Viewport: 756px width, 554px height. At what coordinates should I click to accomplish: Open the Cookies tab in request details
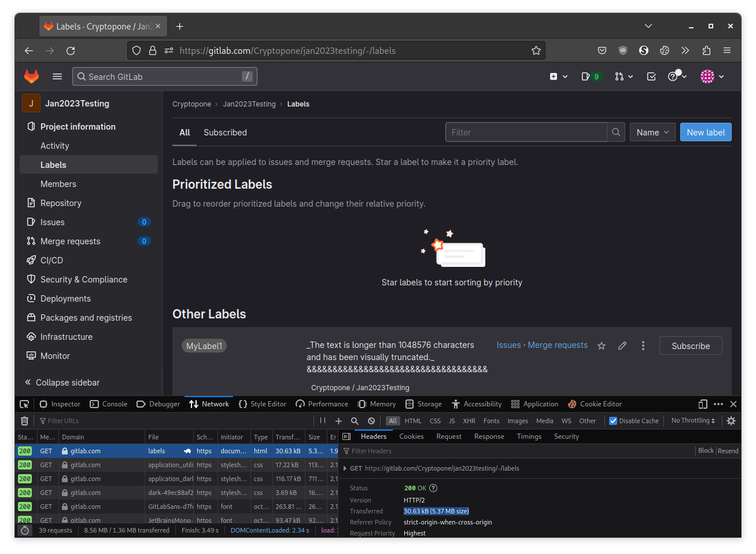411,436
